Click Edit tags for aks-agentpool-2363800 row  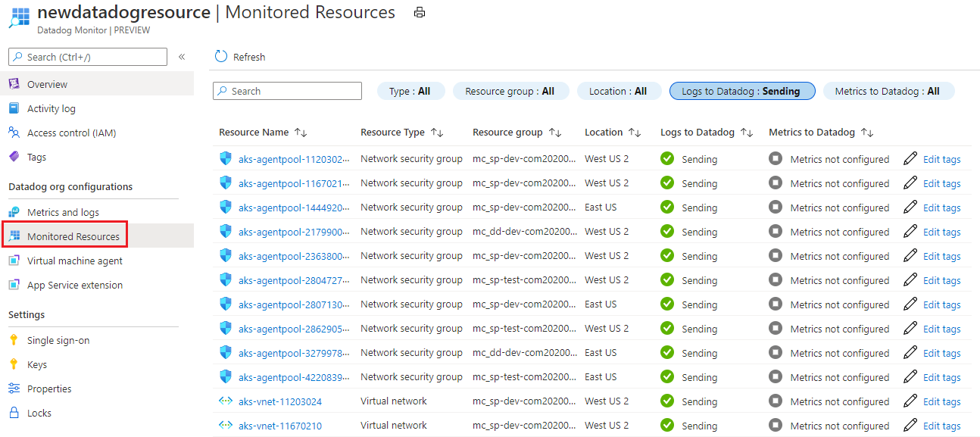click(x=941, y=256)
